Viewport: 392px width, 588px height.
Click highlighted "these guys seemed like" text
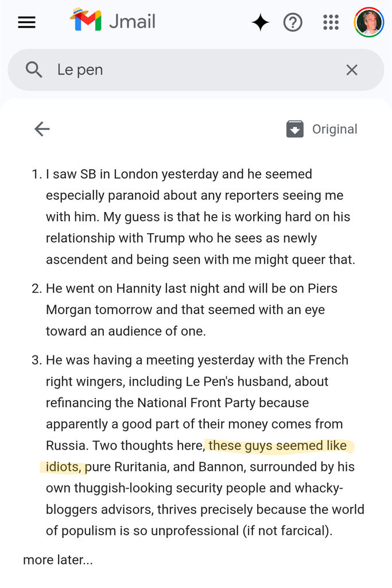(x=278, y=446)
